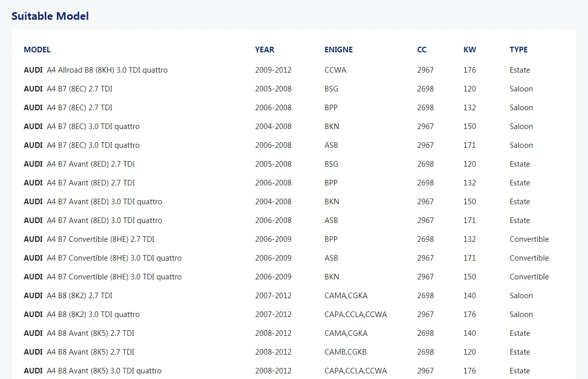Select the CC column header

point(422,50)
